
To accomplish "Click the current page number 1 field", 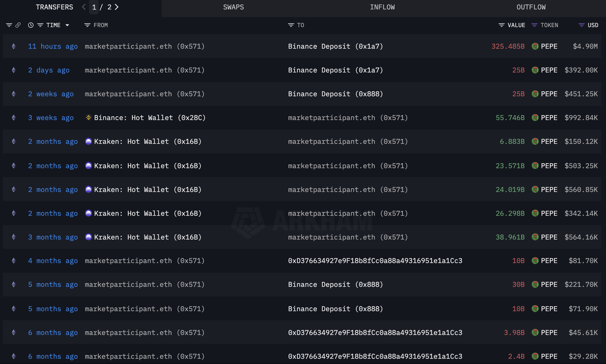I will pyautogui.click(x=94, y=7).
